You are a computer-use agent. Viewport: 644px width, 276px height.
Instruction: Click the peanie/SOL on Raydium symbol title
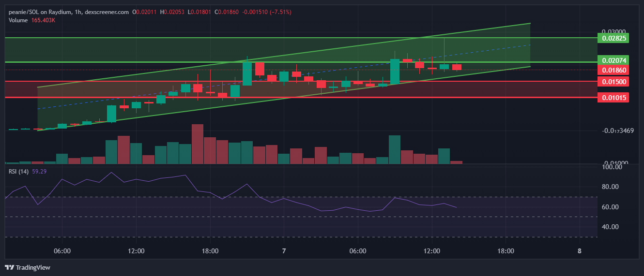coord(37,11)
